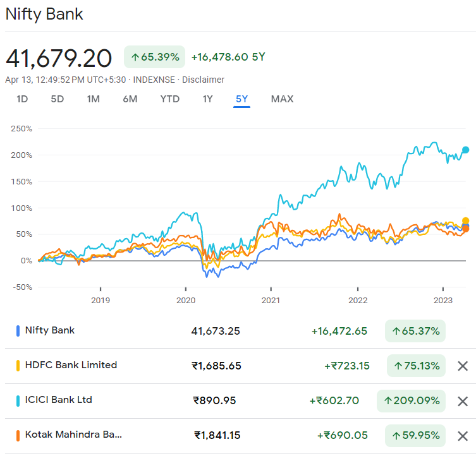Viewport: 476px width, 456px height.
Task: Click the yellow HDFC Bank color marker
Action: pos(18,366)
